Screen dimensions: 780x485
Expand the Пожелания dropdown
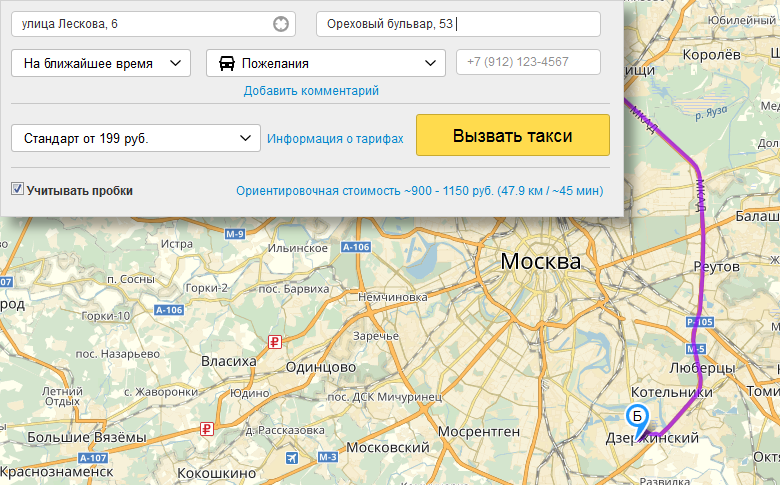click(326, 63)
